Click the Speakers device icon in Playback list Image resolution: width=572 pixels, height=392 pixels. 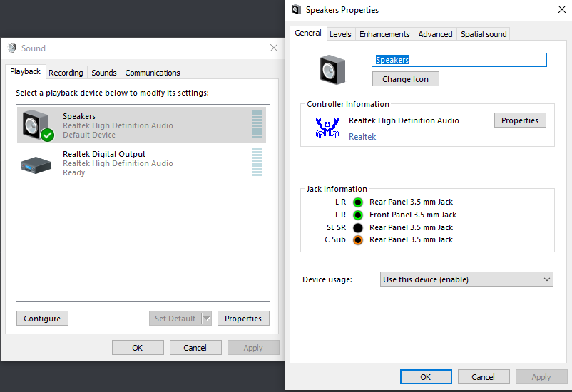coord(38,125)
